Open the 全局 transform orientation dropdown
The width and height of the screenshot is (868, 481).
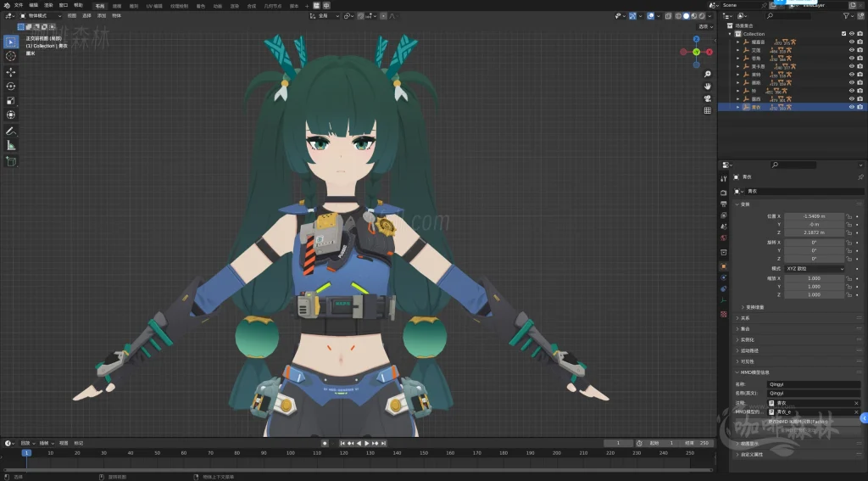(325, 16)
